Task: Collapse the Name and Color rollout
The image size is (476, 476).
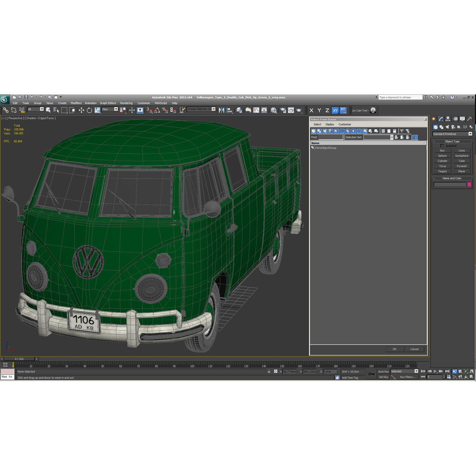Action: [x=452, y=178]
